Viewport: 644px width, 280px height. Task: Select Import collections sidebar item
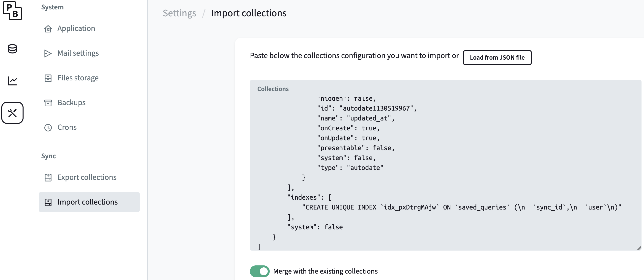(x=87, y=202)
